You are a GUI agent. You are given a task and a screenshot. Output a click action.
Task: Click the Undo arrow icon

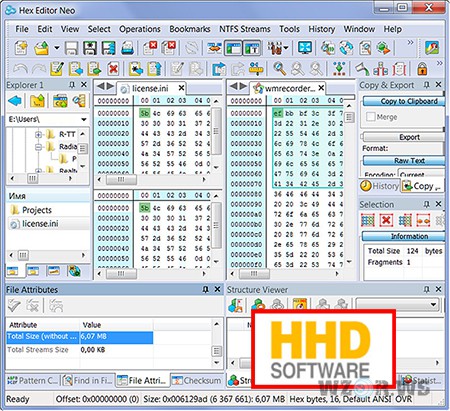click(21, 69)
